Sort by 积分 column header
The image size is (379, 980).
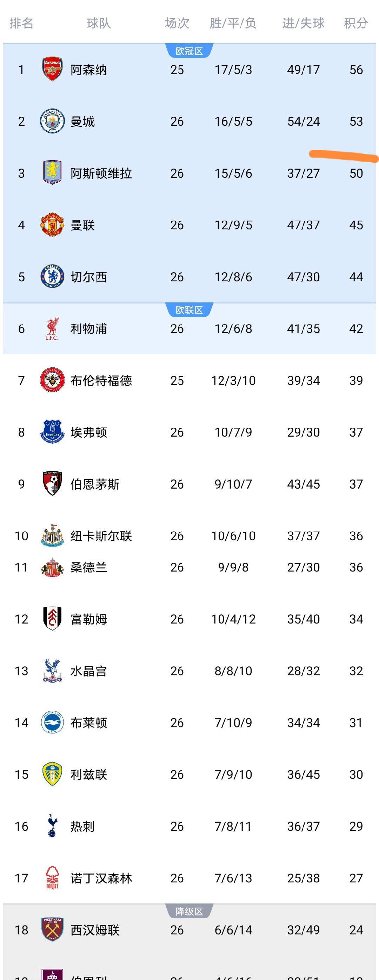(356, 23)
